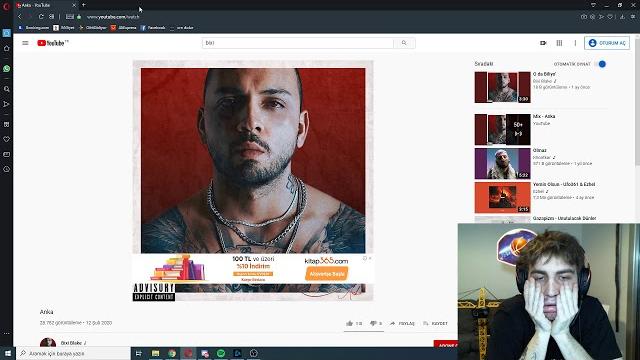Open YouTube settings three-dot menu
The width and height of the screenshot is (640, 360).
tap(575, 43)
